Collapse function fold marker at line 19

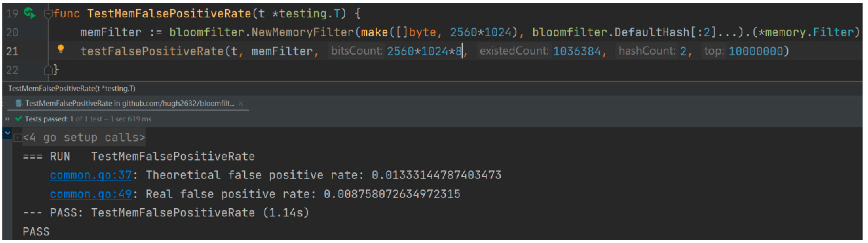(x=48, y=14)
